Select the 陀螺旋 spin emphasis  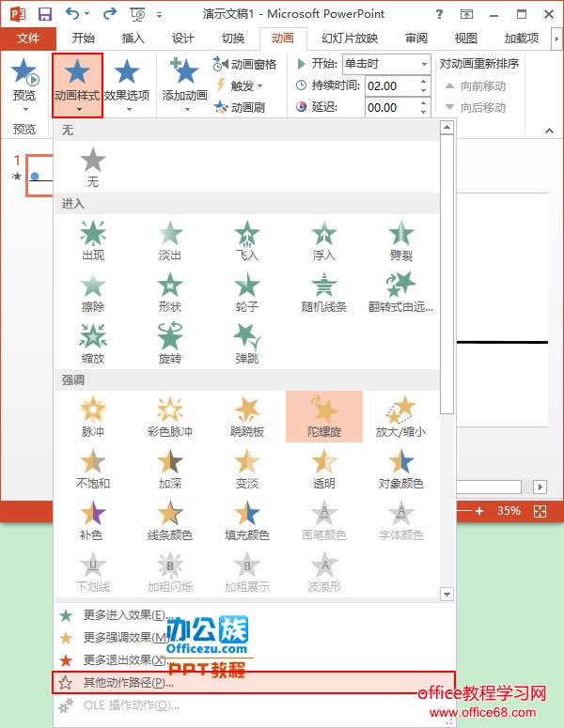click(323, 416)
